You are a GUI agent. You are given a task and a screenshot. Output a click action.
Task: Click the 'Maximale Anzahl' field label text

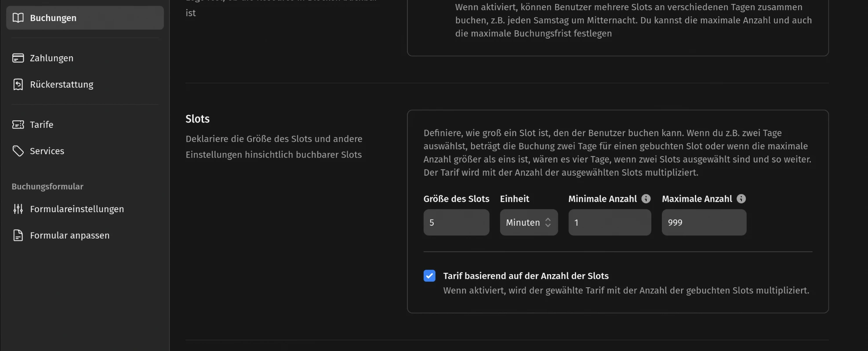click(x=697, y=199)
